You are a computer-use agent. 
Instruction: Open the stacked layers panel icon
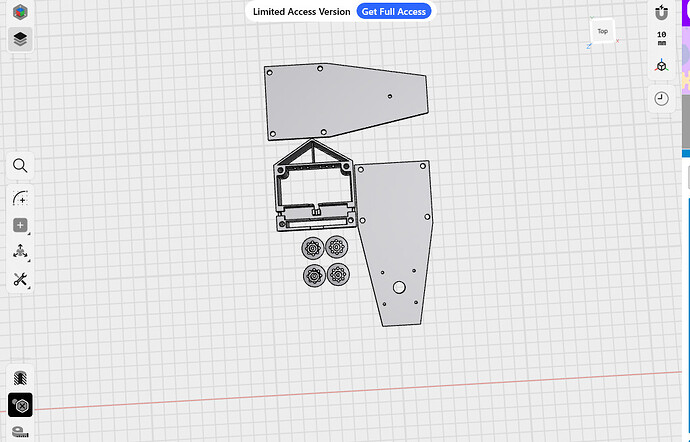20,40
